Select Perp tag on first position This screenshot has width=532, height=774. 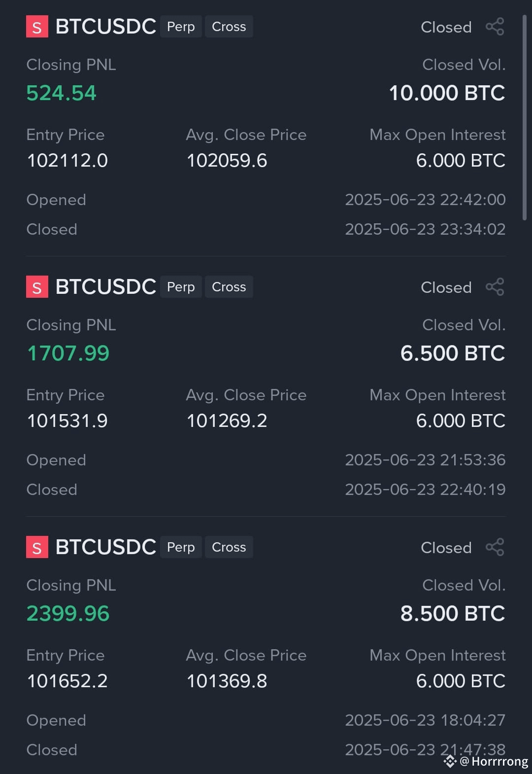tap(181, 27)
